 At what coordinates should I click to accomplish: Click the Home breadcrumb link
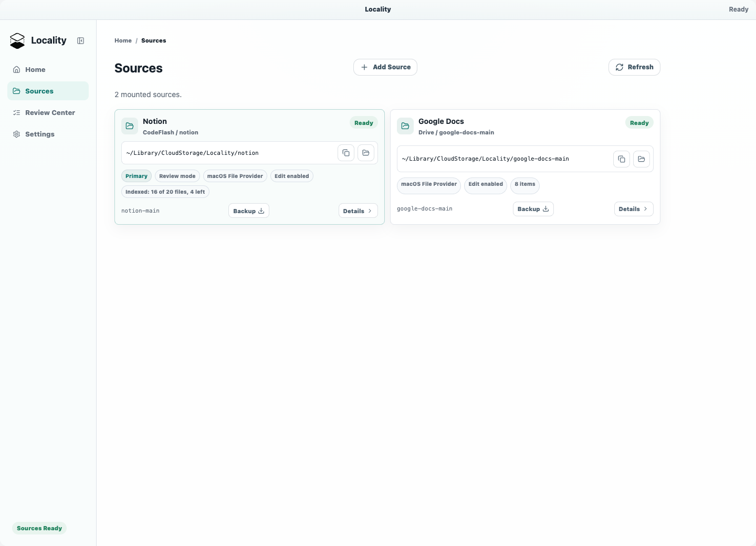[x=123, y=40]
